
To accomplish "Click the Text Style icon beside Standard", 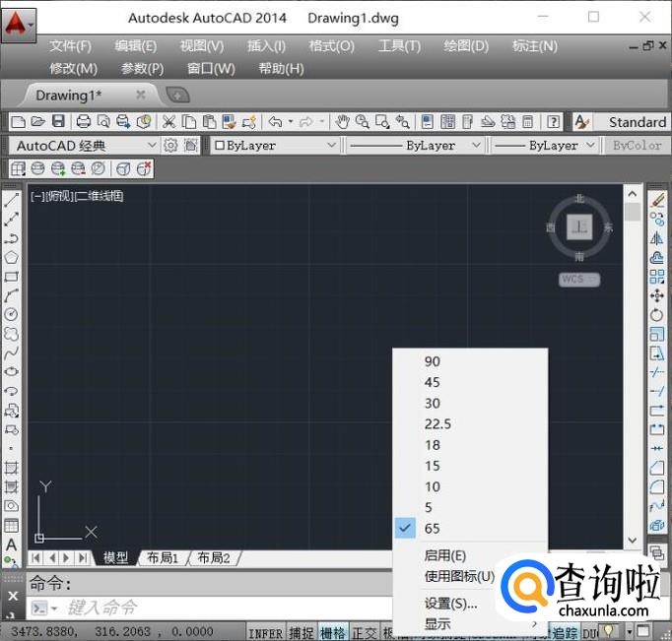I will 582,122.
